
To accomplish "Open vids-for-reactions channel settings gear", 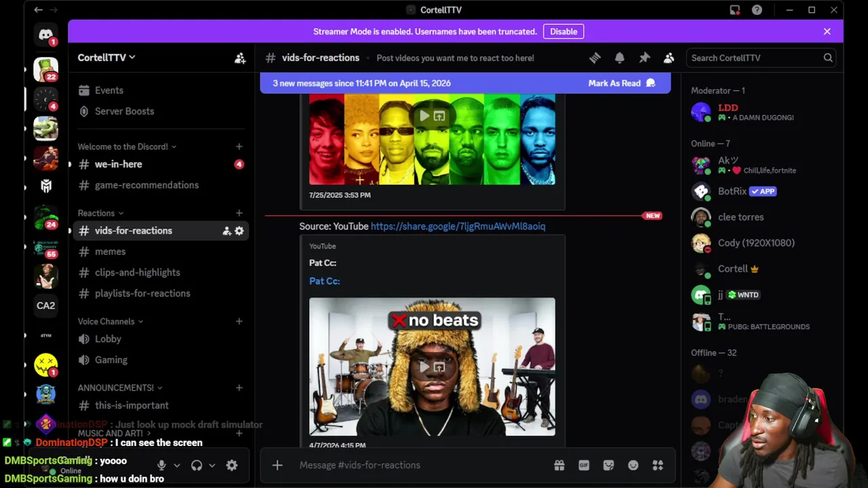I will coord(239,231).
